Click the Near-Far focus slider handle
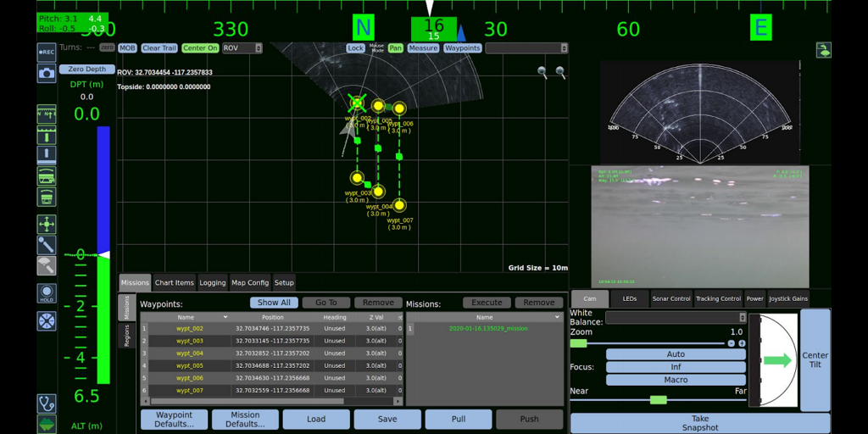Screen dimensions: 868x434 [658, 400]
